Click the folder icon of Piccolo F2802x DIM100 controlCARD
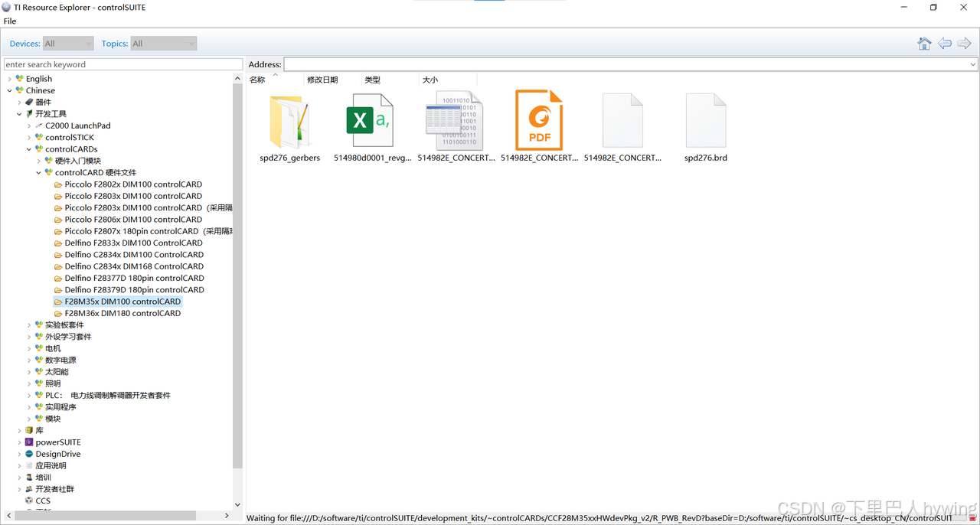Image resolution: width=980 pixels, height=525 pixels. pos(58,184)
